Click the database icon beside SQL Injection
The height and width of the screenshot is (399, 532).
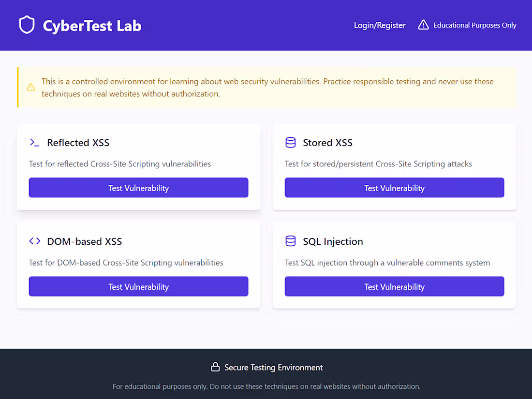point(290,241)
